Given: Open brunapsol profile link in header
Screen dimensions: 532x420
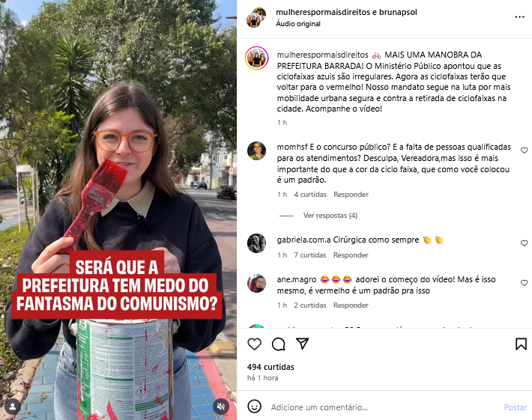Looking at the screenshot, I should [x=398, y=12].
